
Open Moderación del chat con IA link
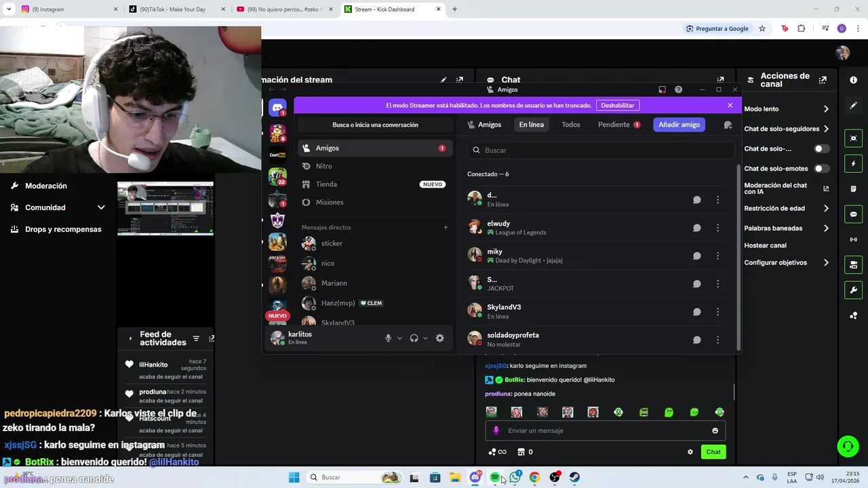pos(787,188)
